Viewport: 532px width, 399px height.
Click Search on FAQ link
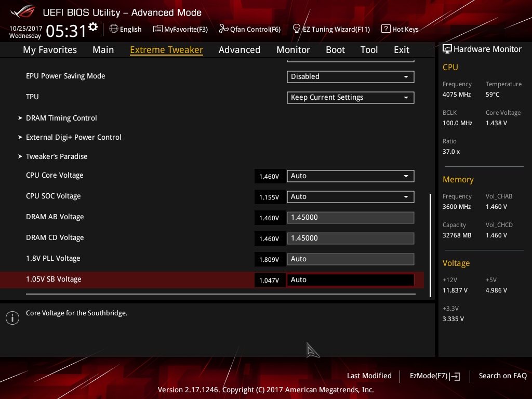(x=502, y=376)
